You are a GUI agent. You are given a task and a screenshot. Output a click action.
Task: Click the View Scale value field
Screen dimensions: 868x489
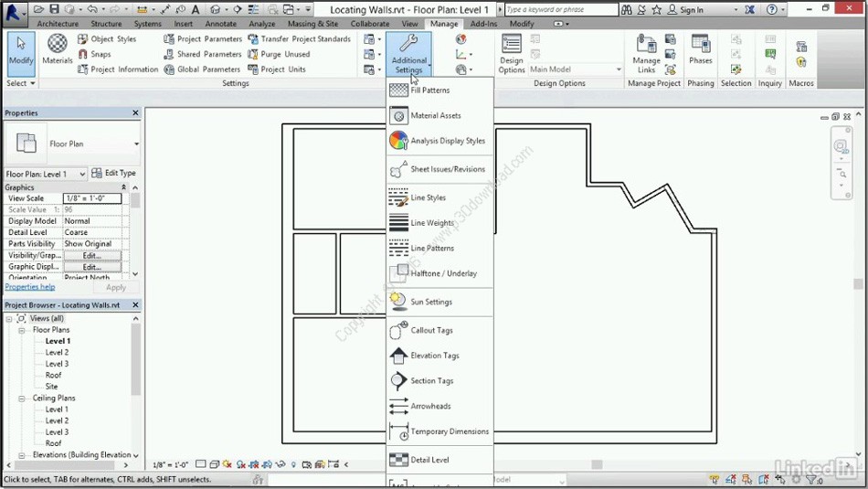click(x=92, y=198)
